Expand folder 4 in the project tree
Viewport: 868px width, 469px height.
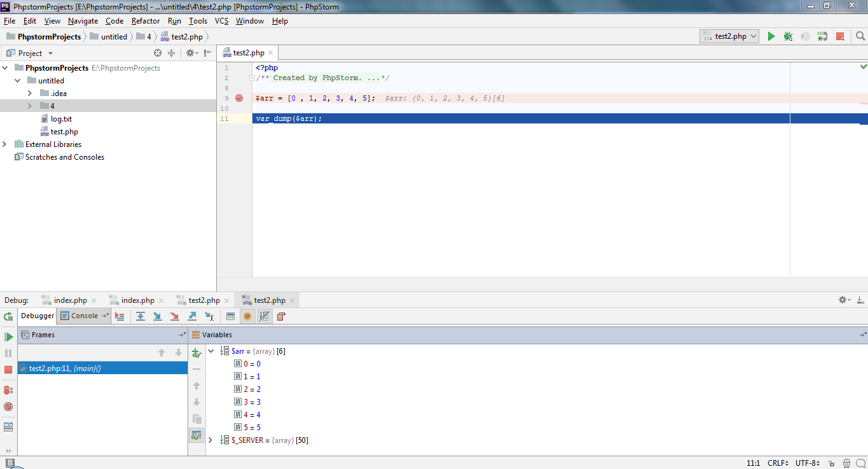point(29,106)
